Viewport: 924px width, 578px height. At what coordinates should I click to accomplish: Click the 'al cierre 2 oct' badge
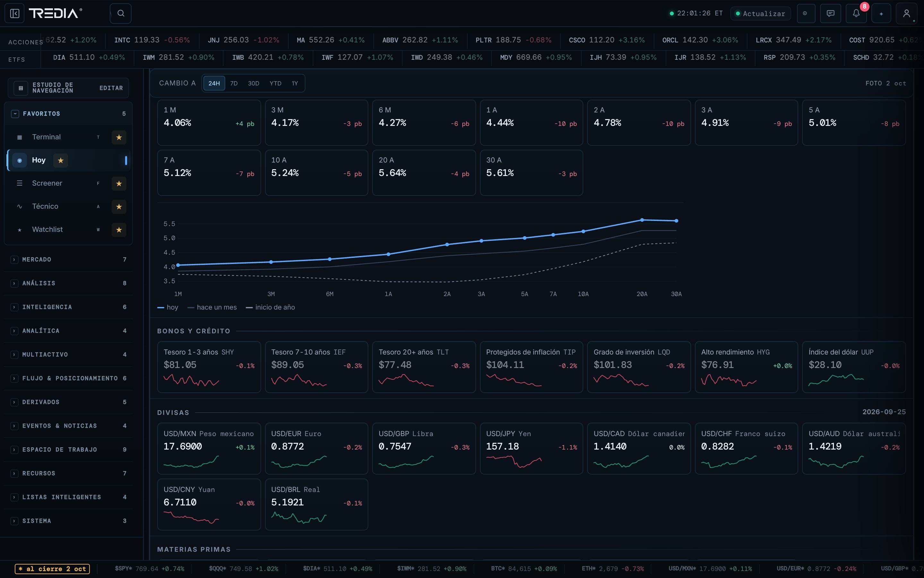pyautogui.click(x=52, y=569)
